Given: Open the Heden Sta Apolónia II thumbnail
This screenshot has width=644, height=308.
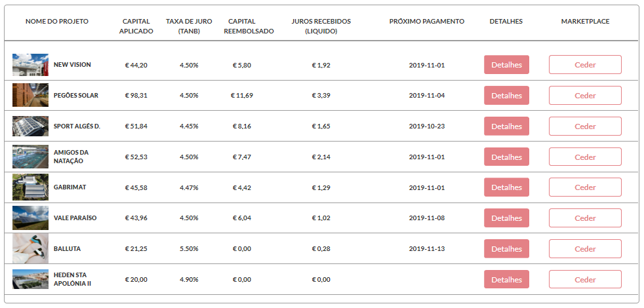Looking at the screenshot, I should coord(30,279).
